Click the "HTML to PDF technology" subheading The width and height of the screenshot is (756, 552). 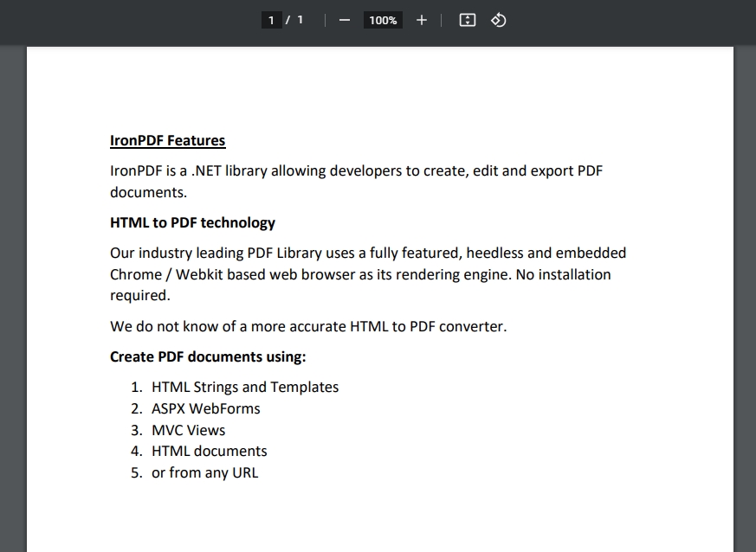click(x=192, y=223)
